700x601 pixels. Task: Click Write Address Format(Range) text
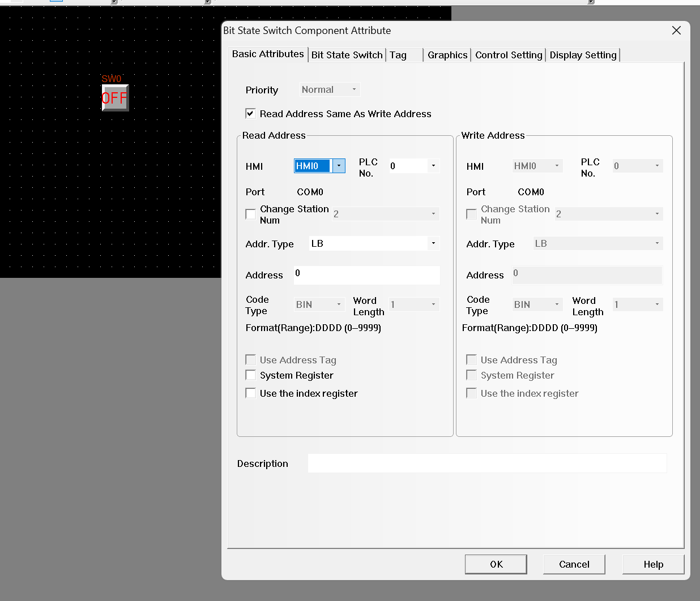pos(530,328)
